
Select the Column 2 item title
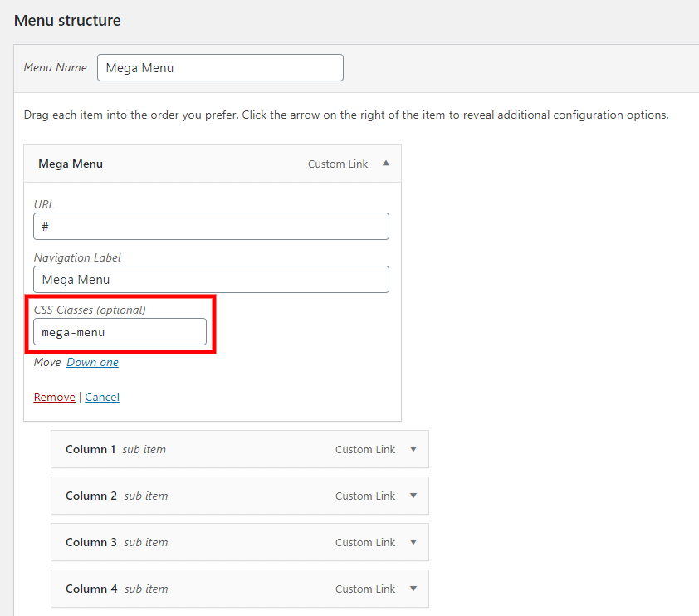(91, 496)
